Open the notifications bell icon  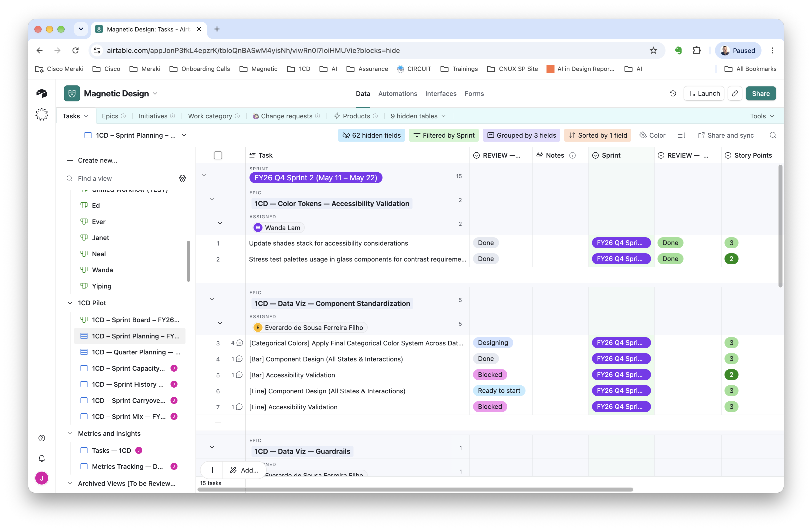41,458
